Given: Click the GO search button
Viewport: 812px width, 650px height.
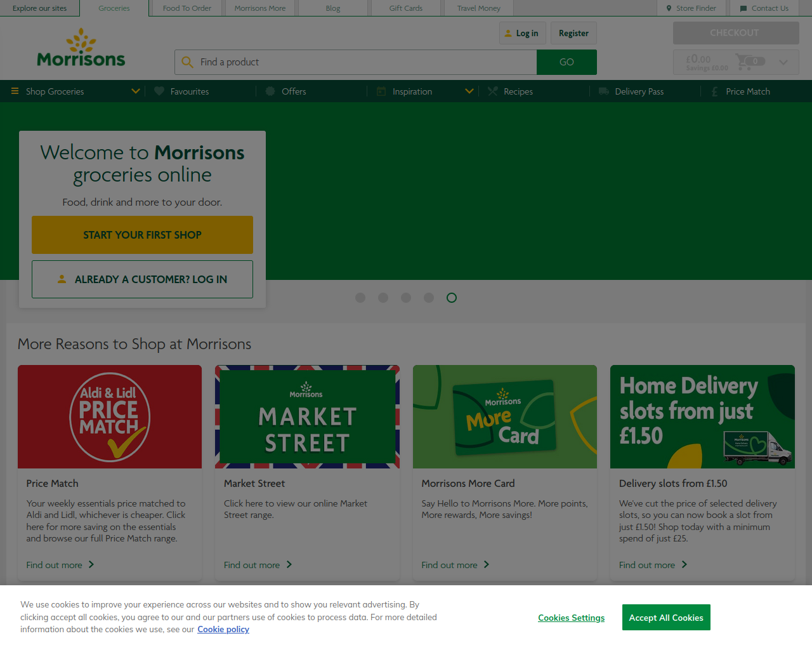Looking at the screenshot, I should coord(566,62).
